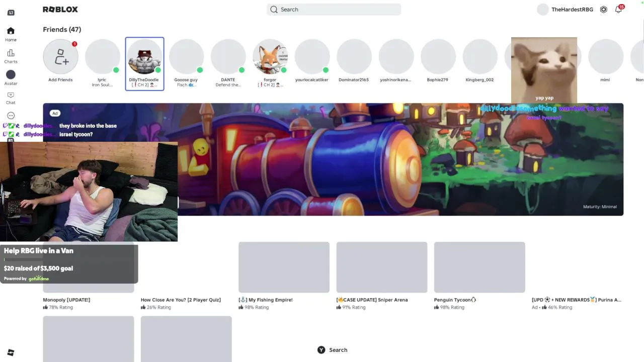The width and height of the screenshot is (644, 362).
Task: Click the TheHardestRBG username
Action: coord(572,10)
